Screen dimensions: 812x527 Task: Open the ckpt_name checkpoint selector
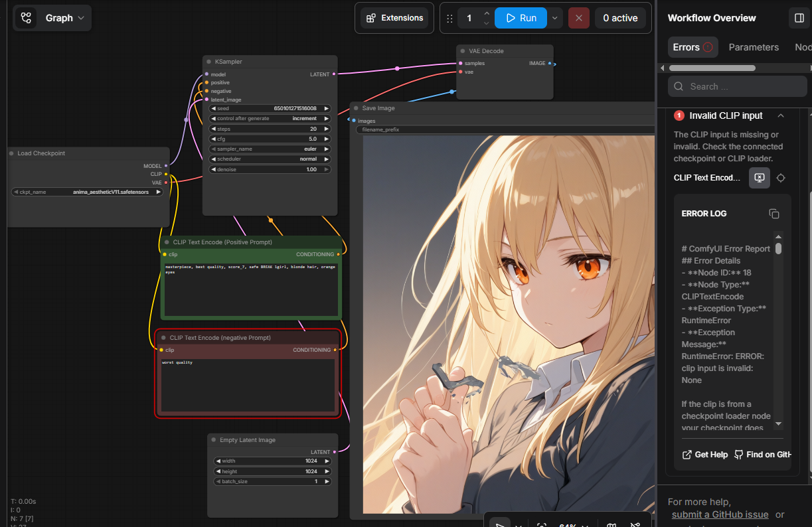(87, 192)
